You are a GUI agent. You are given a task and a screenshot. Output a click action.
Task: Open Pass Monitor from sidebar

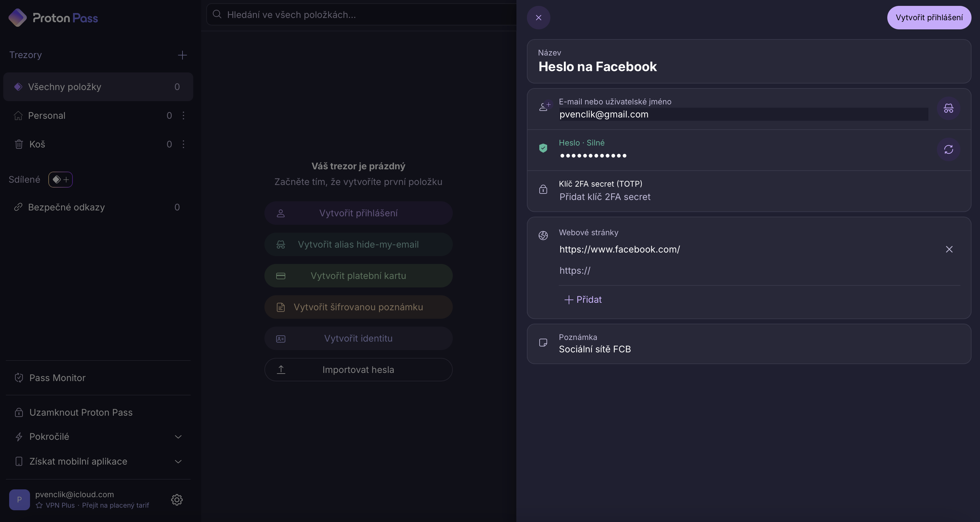[57, 378]
